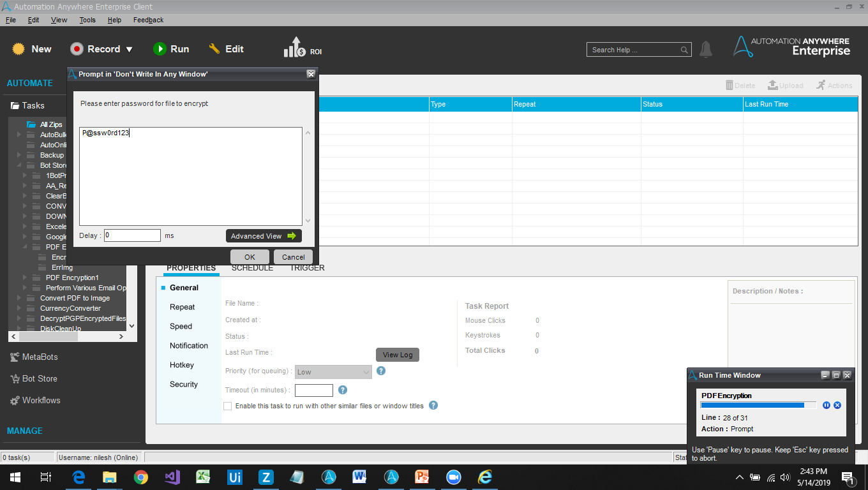Click the Tasks folder icon

point(15,105)
